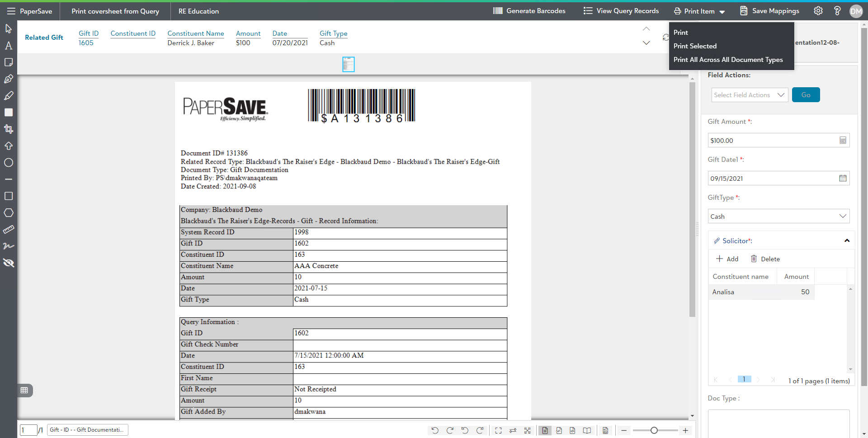Screen dimensions: 868x438
Task: Choose Print Selected from menu
Action: coord(695,46)
